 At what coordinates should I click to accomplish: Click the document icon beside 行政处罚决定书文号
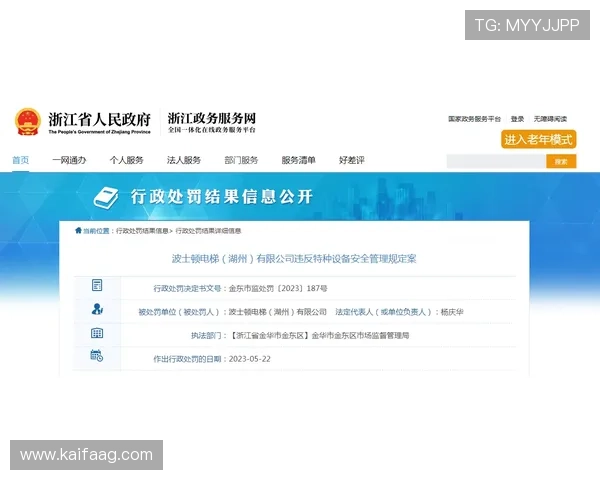[97, 285]
